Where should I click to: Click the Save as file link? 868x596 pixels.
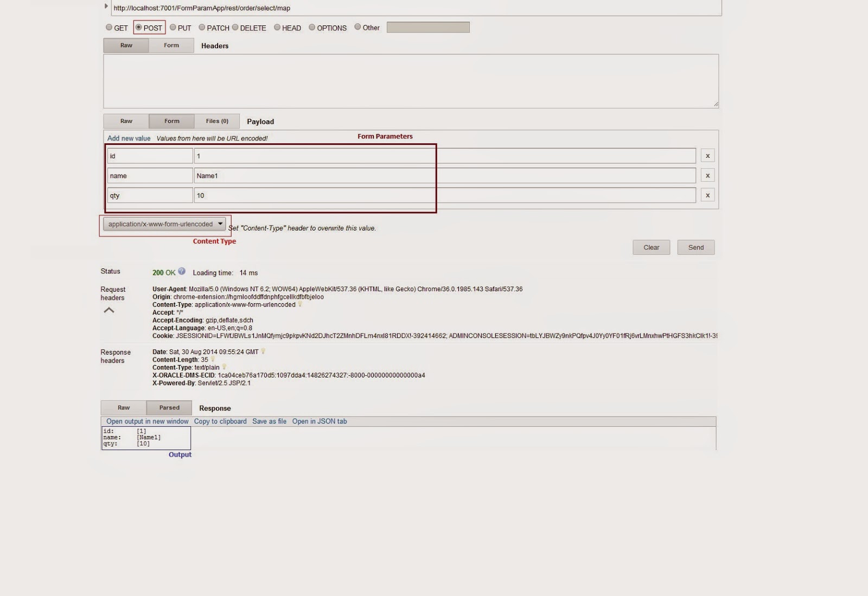click(269, 421)
